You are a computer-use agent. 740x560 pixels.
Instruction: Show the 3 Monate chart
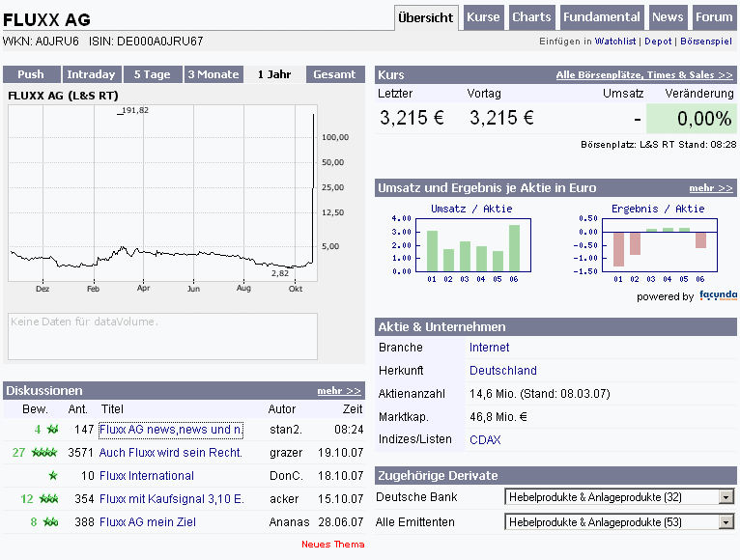213,74
